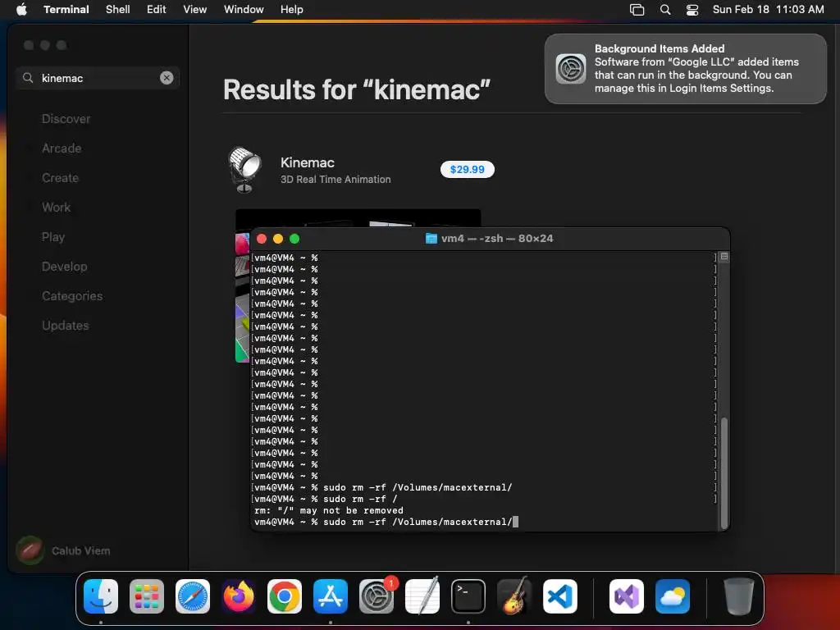840x630 pixels.
Task: Click 3D Real Time Animation subtitle
Action: point(336,180)
